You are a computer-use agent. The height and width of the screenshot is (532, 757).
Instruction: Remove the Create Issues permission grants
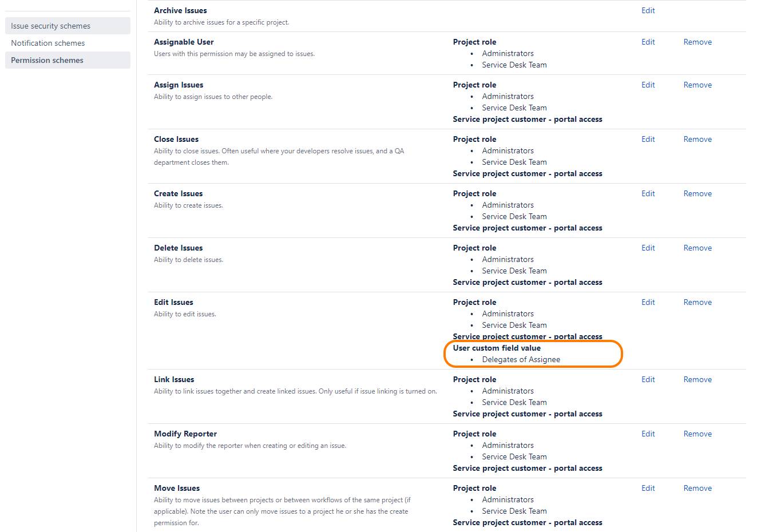click(x=697, y=193)
